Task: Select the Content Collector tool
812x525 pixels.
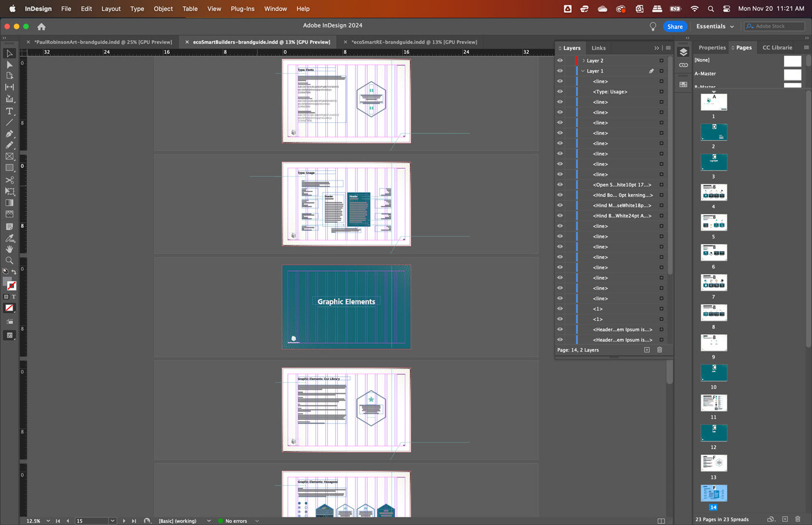Action: click(x=9, y=99)
